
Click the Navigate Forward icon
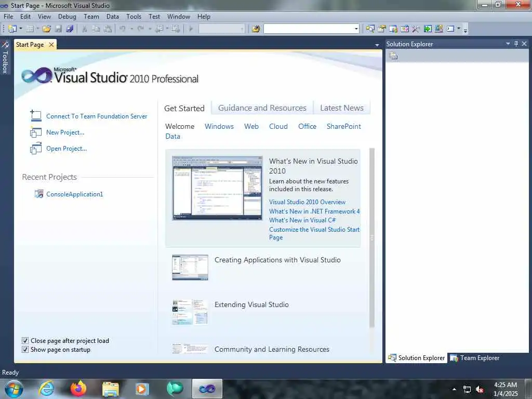pos(176,29)
